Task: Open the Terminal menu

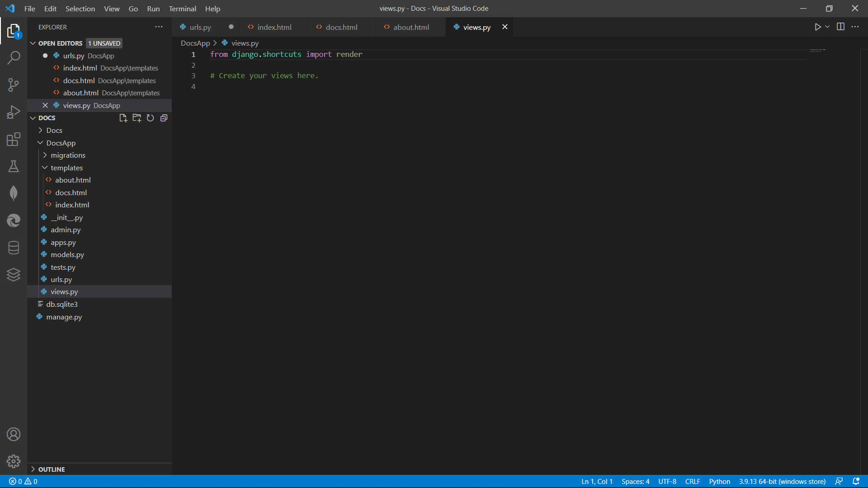Action: [x=182, y=9]
